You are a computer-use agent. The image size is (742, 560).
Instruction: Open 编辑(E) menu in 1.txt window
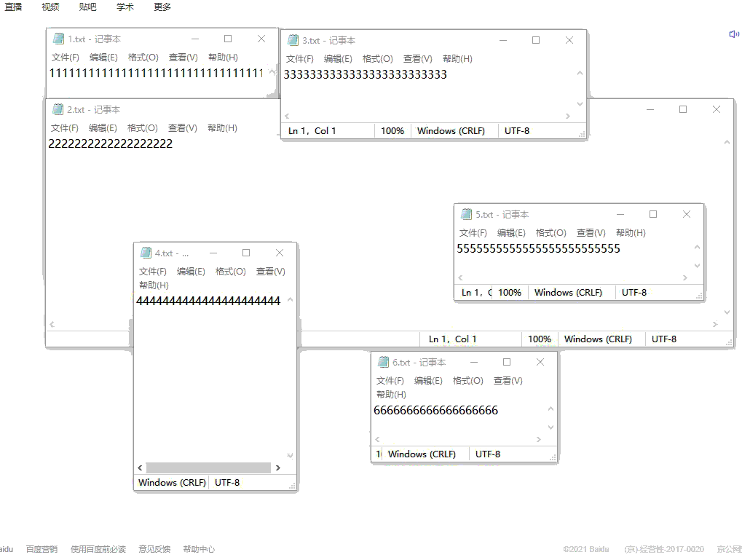(x=103, y=58)
